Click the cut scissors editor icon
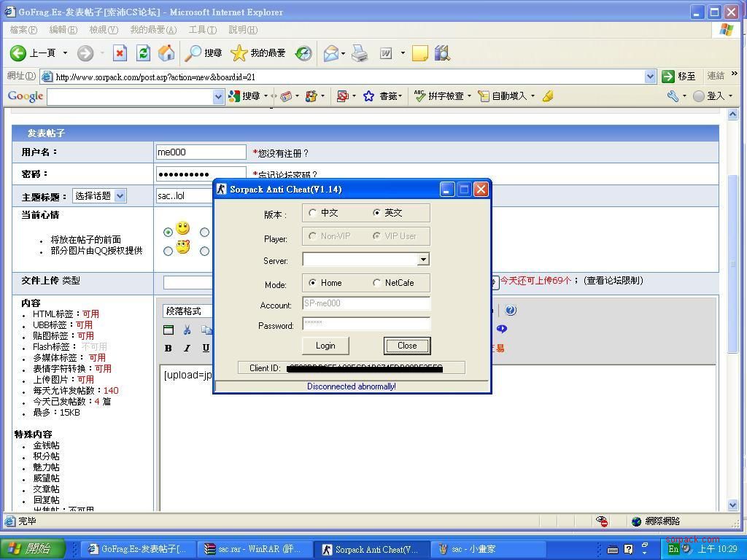The width and height of the screenshot is (747, 560). point(187,330)
